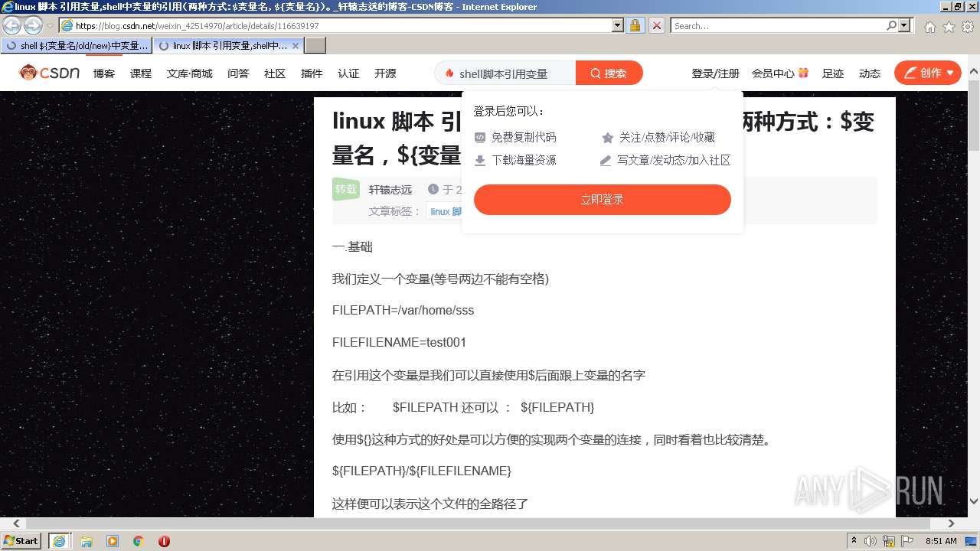Open the 社区 nav item
980x551 pixels.
[x=275, y=73]
